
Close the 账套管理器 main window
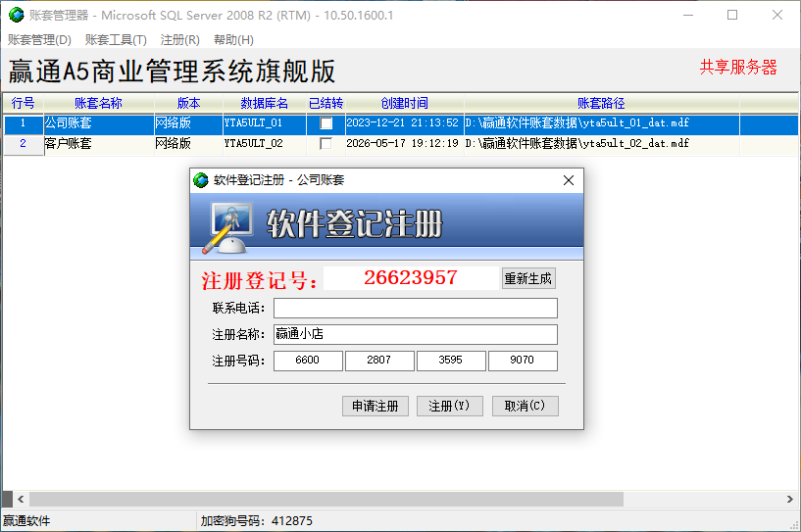(x=777, y=15)
